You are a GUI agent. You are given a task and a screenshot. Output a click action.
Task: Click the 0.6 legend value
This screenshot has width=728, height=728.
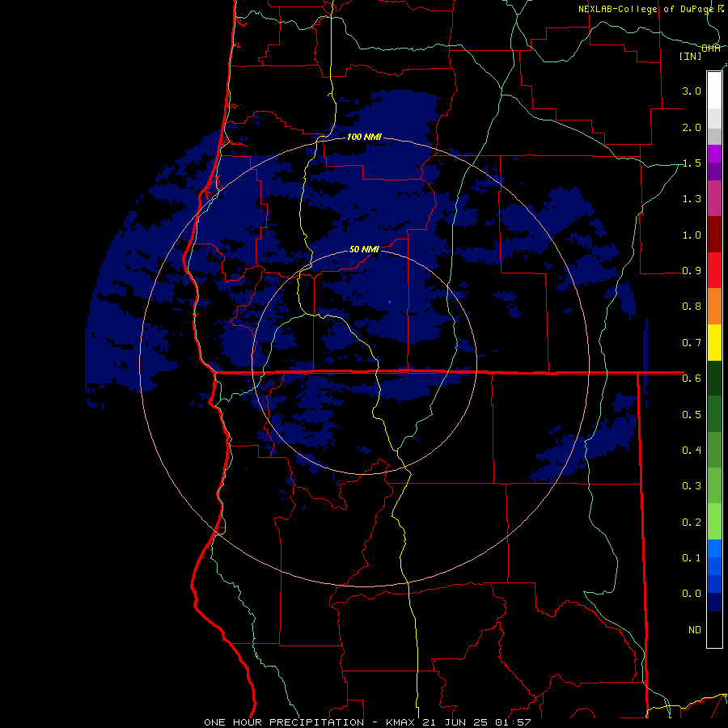tap(692, 379)
